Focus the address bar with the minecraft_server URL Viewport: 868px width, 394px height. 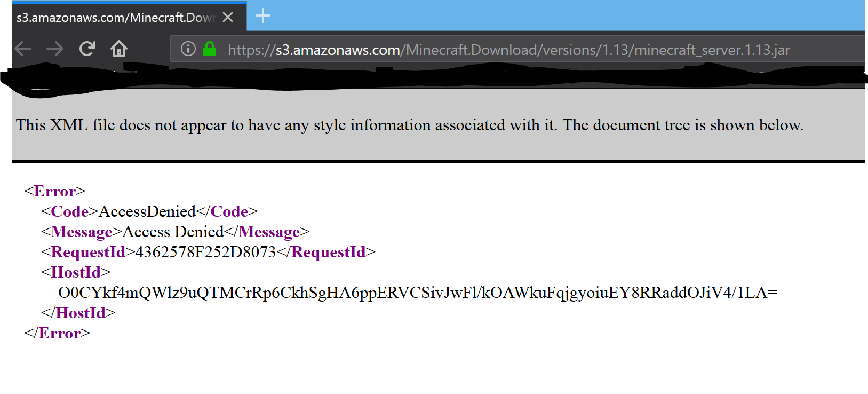click(507, 50)
